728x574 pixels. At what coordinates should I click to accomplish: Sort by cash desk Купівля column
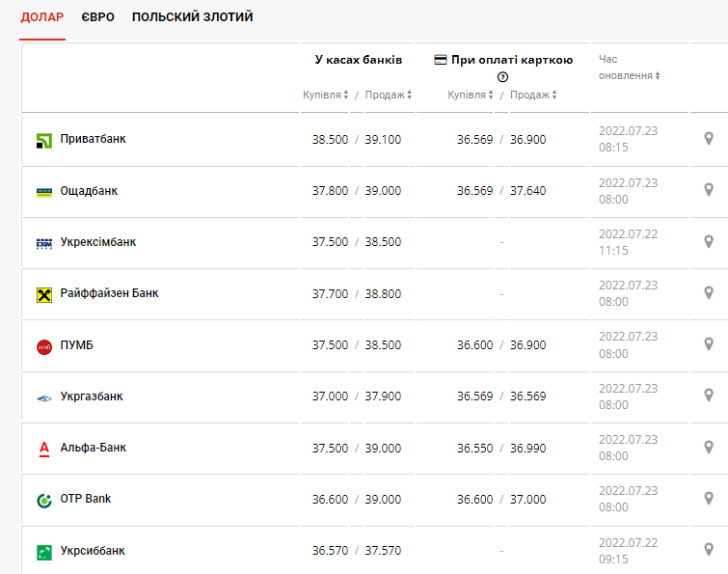coord(326,95)
